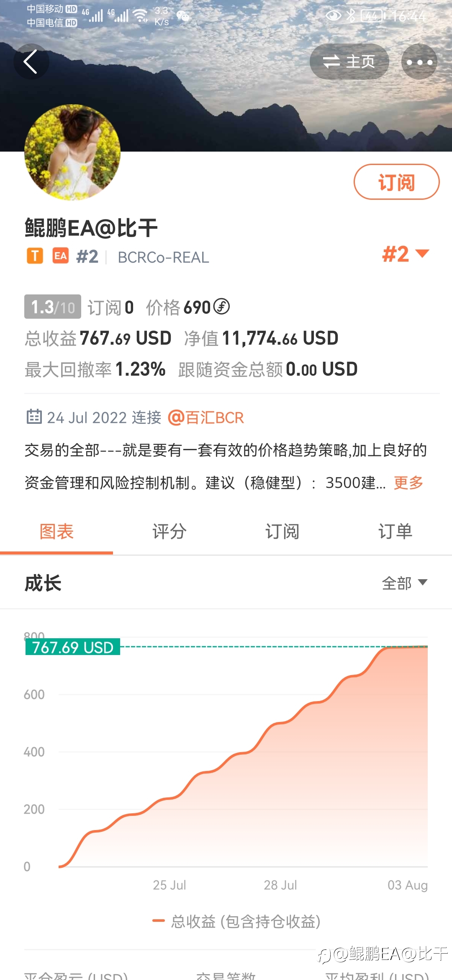Toggle the 总收益 chart legend series
Image resolution: width=452 pixels, height=980 pixels.
(236, 921)
